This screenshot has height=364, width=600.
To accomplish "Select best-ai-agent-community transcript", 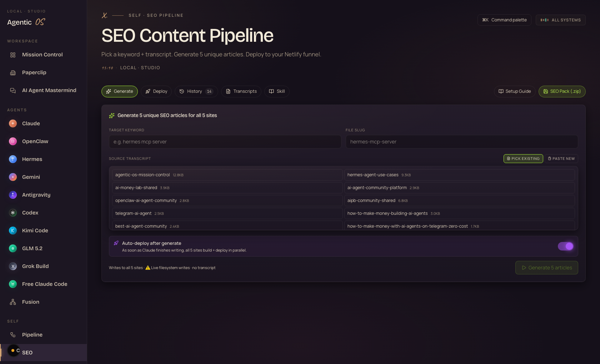I will (227, 225).
